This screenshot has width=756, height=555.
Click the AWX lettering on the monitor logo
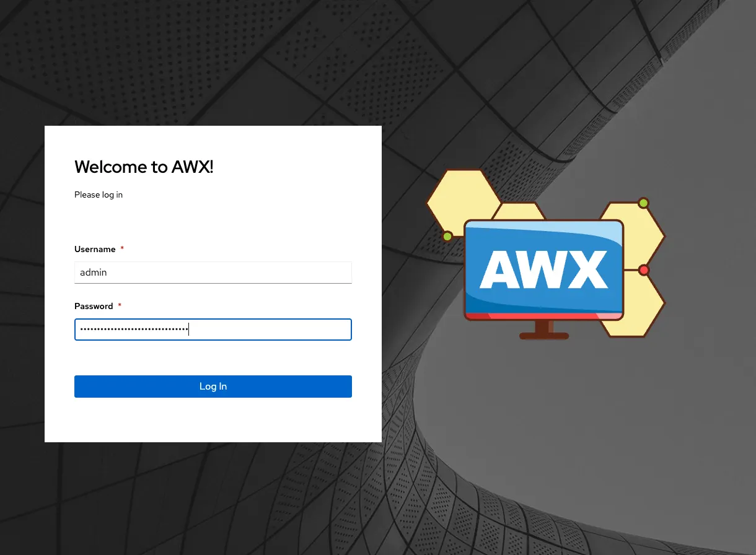click(543, 269)
